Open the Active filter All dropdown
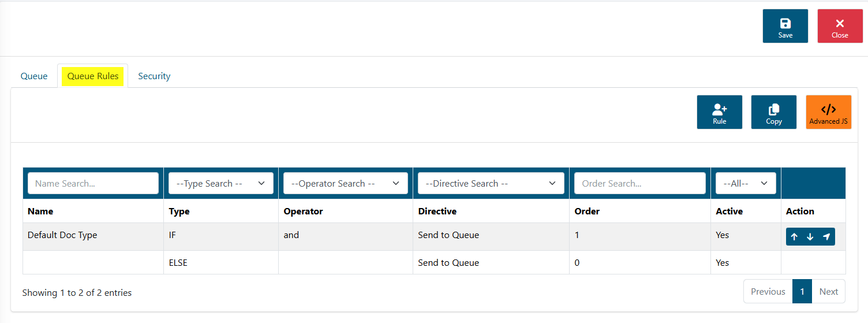The height and width of the screenshot is (323, 868). coord(746,183)
